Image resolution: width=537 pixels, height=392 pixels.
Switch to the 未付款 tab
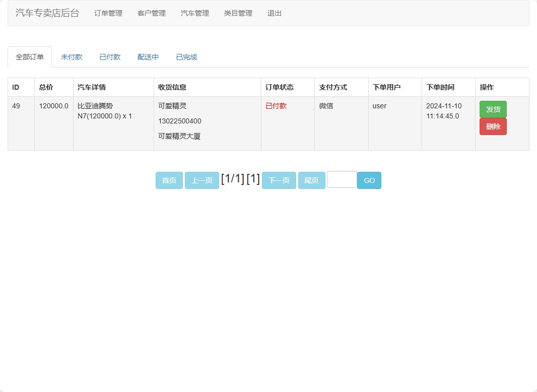pyautogui.click(x=72, y=56)
